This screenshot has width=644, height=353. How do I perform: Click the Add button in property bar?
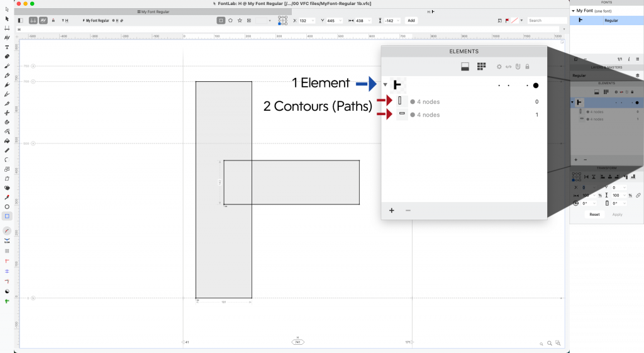click(411, 21)
